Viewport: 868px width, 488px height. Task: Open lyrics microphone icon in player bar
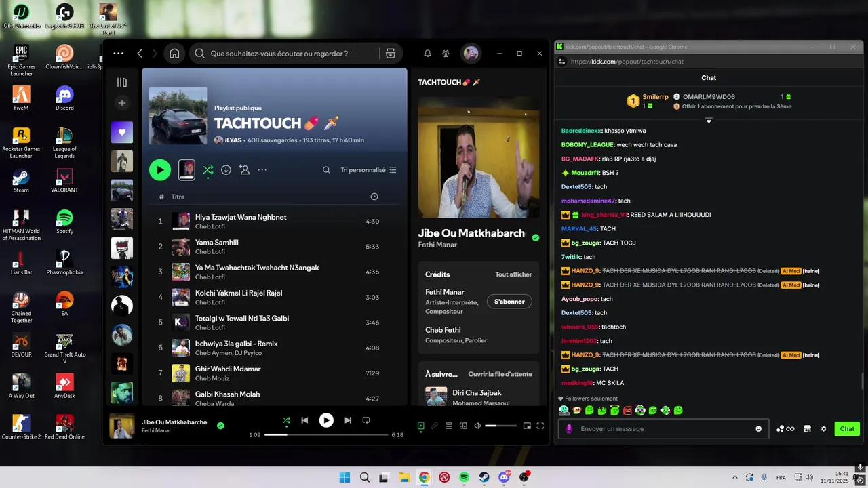[435, 426]
